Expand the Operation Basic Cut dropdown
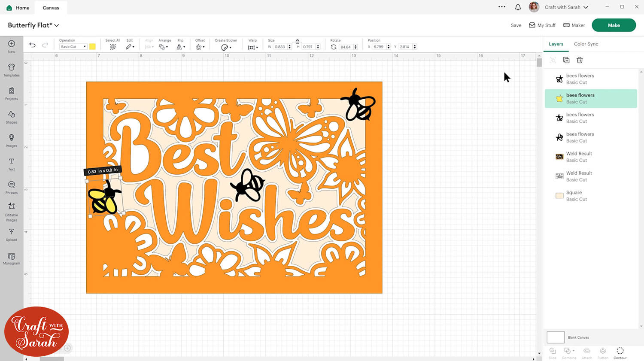The height and width of the screenshot is (361, 644). tap(73, 47)
